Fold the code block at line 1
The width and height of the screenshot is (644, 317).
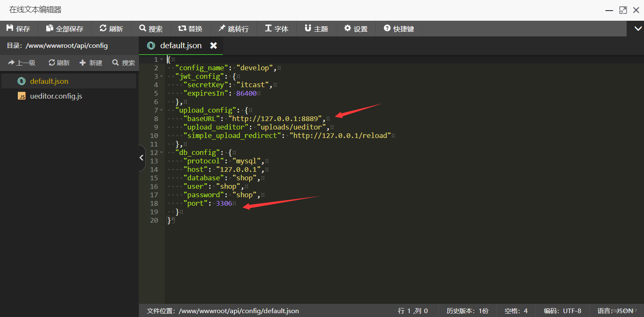pyautogui.click(x=161, y=60)
